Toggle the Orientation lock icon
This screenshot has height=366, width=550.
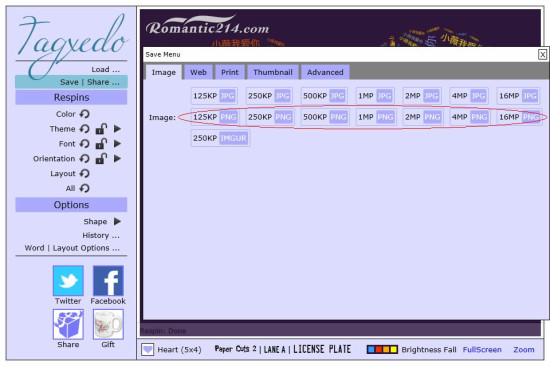tap(101, 159)
